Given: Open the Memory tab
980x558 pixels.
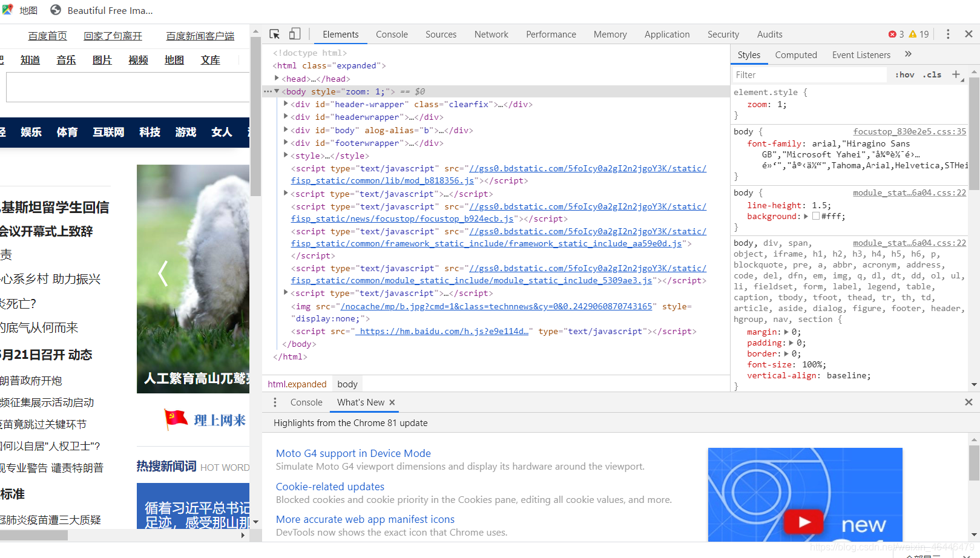Looking at the screenshot, I should point(610,34).
